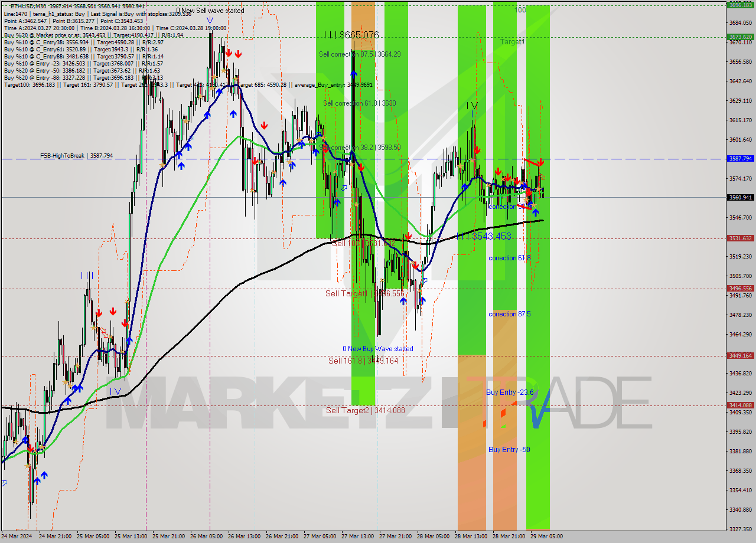Select the red 3531.632 price tag

740,238
